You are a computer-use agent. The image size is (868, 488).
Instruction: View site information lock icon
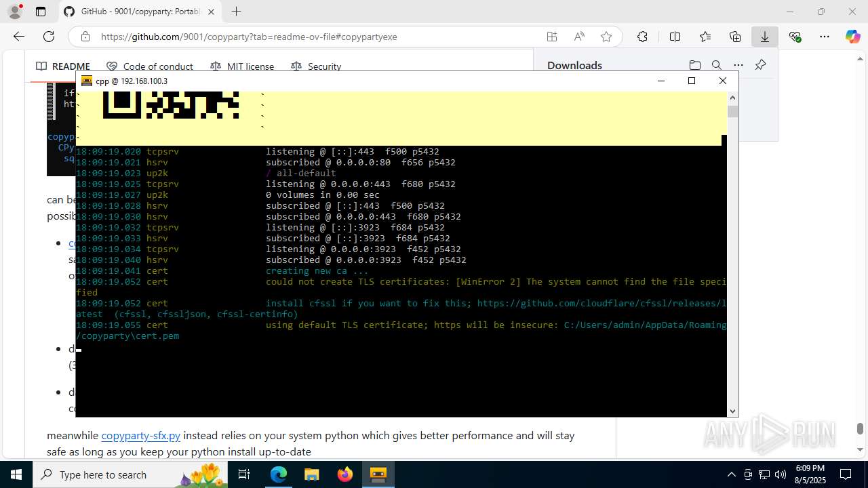(x=85, y=37)
